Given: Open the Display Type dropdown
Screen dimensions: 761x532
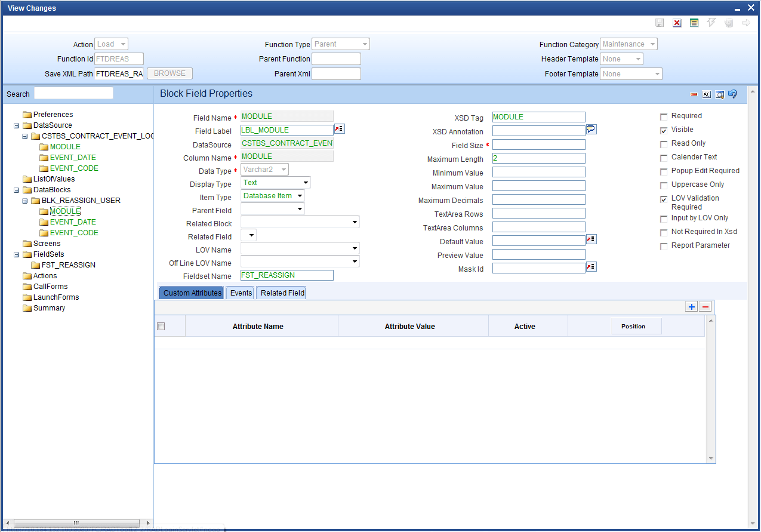Looking at the screenshot, I should click(276, 183).
